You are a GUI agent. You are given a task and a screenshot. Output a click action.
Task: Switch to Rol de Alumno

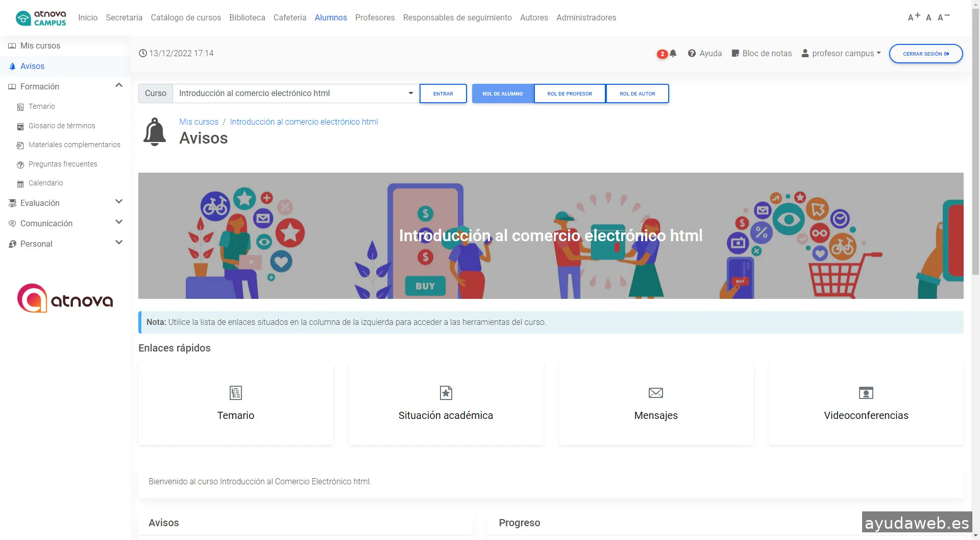(503, 94)
